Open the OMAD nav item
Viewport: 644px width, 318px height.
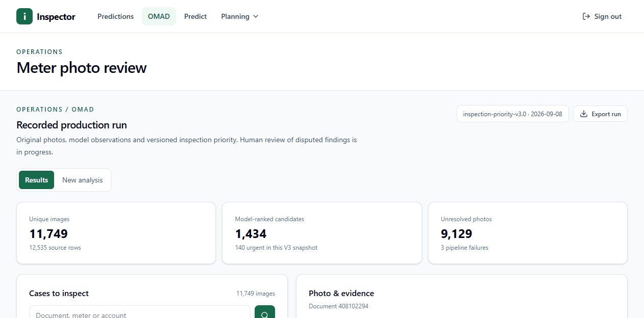(159, 16)
